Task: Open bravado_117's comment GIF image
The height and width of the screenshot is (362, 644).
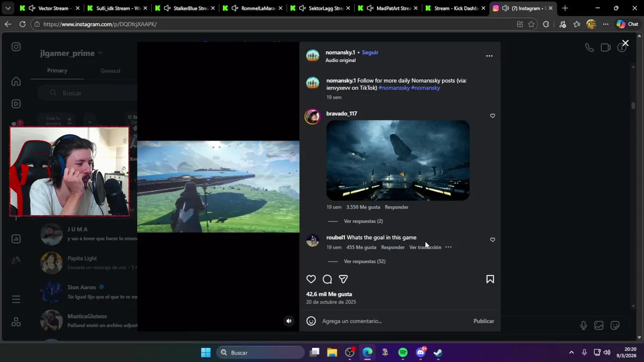Action: [x=398, y=160]
